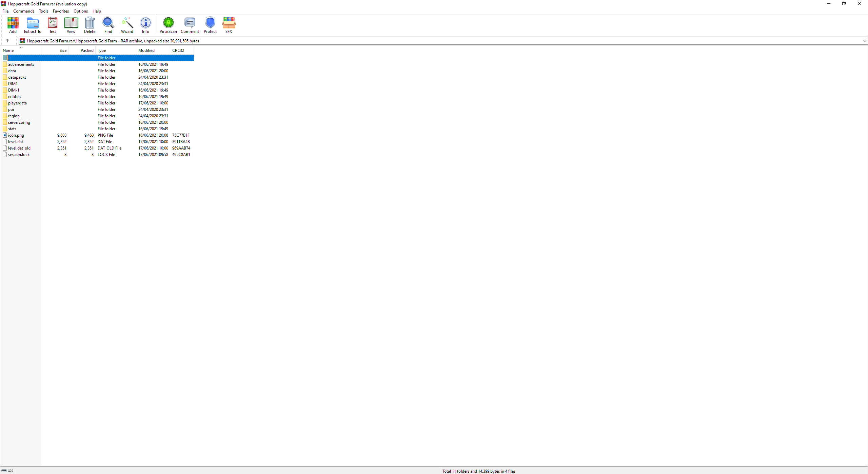Viewport: 868px width, 474px height.
Task: Click the Add archive toolbar icon
Action: tap(13, 25)
